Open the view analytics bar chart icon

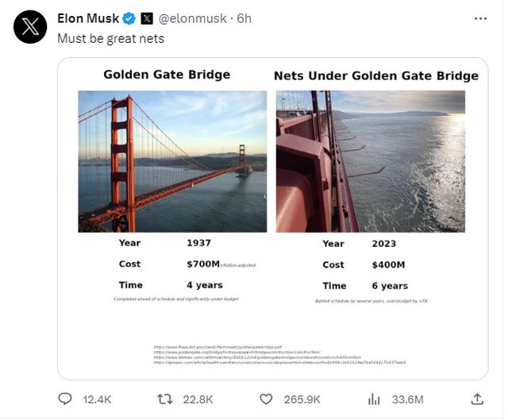click(375, 399)
